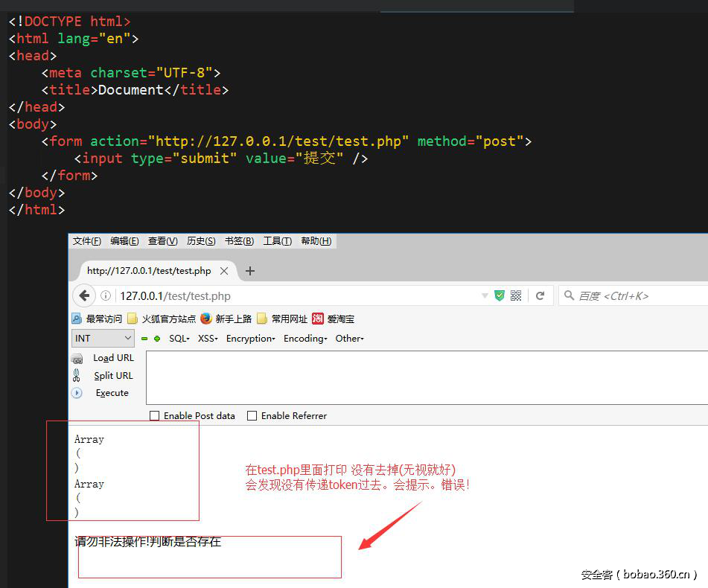Click the QR code icon in address bar
This screenshot has height=588, width=708.
click(517, 295)
